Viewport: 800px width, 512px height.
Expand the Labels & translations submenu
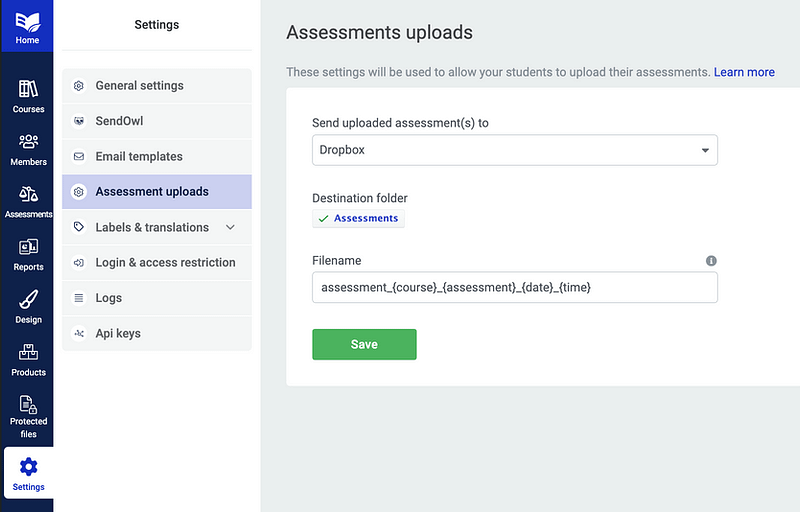coord(230,228)
